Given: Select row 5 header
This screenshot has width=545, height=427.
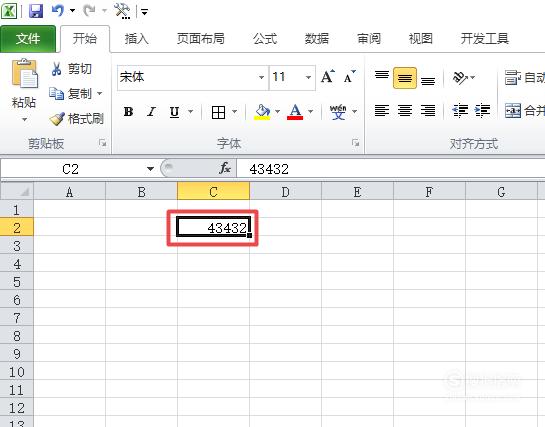Looking at the screenshot, I should 17,282.
